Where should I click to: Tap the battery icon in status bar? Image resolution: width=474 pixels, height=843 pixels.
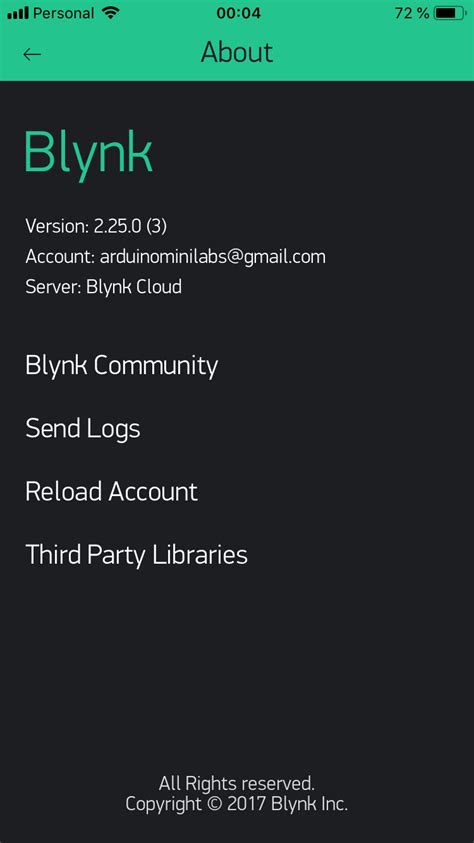[450, 13]
